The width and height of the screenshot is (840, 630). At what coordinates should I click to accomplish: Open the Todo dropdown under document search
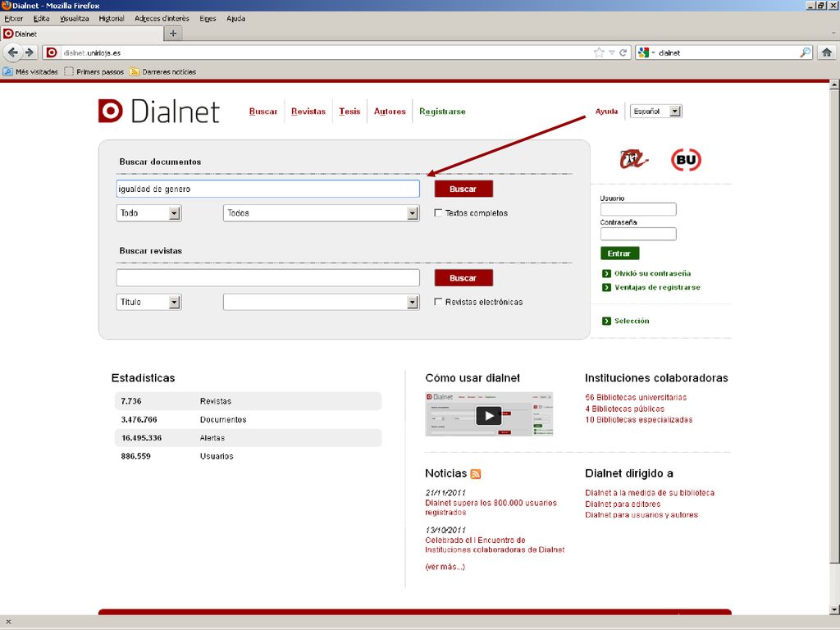pos(148,213)
